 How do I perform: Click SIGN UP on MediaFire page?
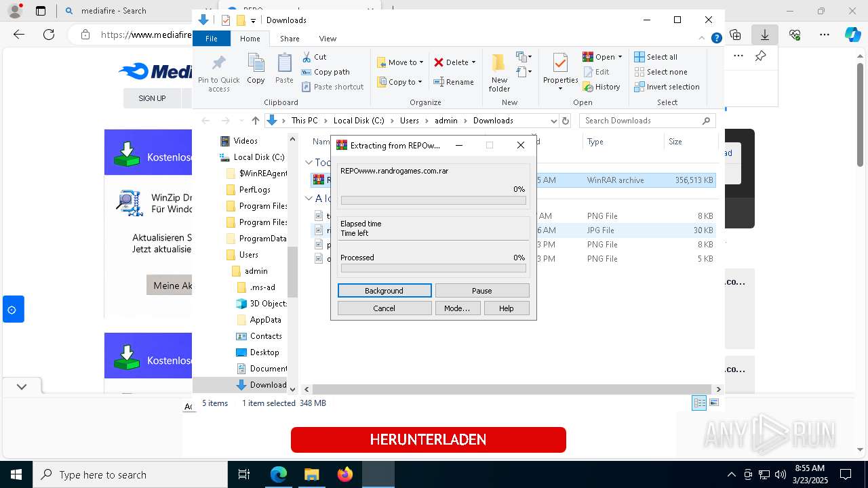pyautogui.click(x=152, y=98)
